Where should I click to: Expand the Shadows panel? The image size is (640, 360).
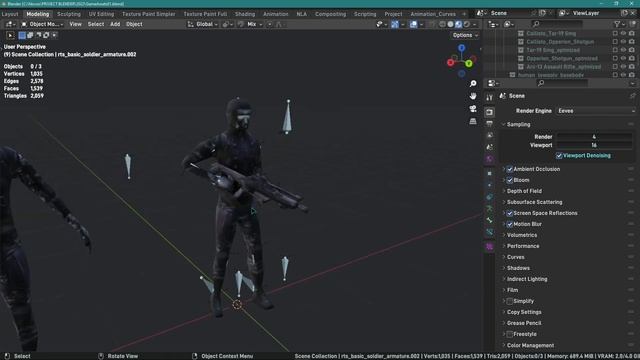(x=518, y=268)
